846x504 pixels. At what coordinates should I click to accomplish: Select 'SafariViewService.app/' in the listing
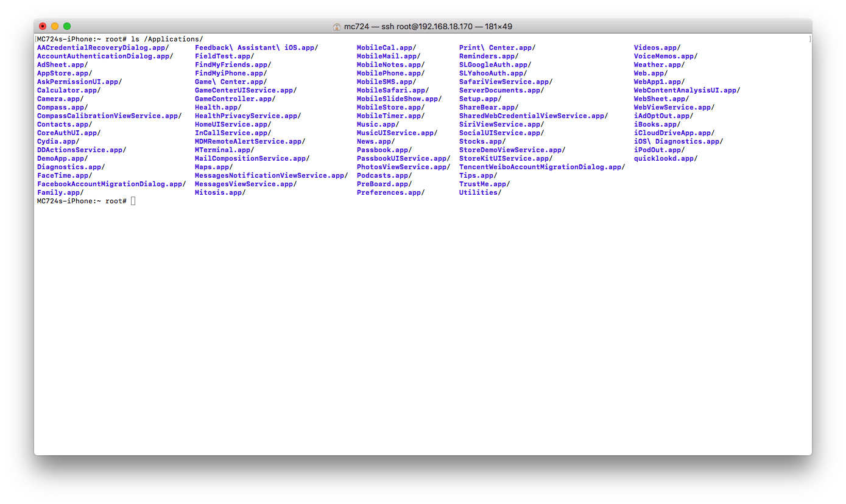(506, 82)
